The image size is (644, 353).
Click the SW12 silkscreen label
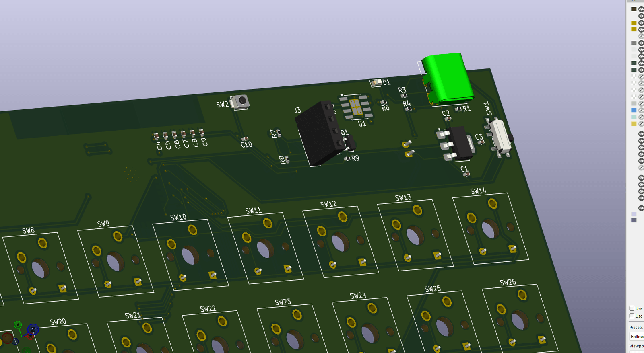click(328, 204)
